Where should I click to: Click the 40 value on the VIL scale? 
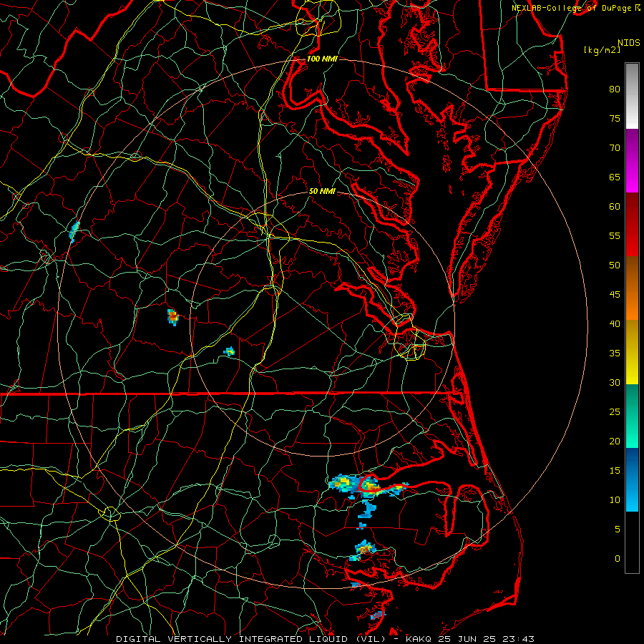pos(615,323)
